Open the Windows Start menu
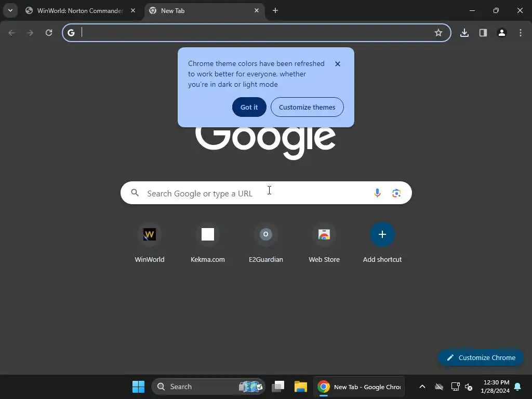532x399 pixels. pos(138,387)
